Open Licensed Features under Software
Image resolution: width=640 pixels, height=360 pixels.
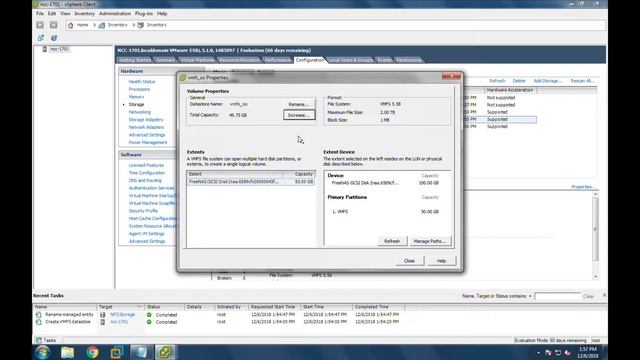146,165
